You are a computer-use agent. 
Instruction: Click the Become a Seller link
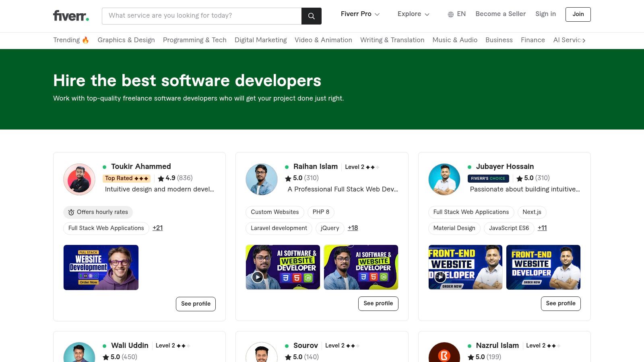point(500,14)
